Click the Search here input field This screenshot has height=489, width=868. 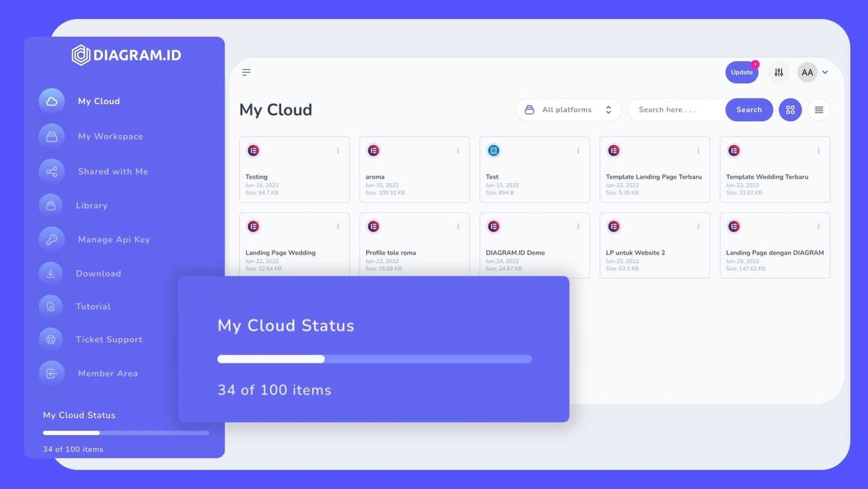(677, 110)
